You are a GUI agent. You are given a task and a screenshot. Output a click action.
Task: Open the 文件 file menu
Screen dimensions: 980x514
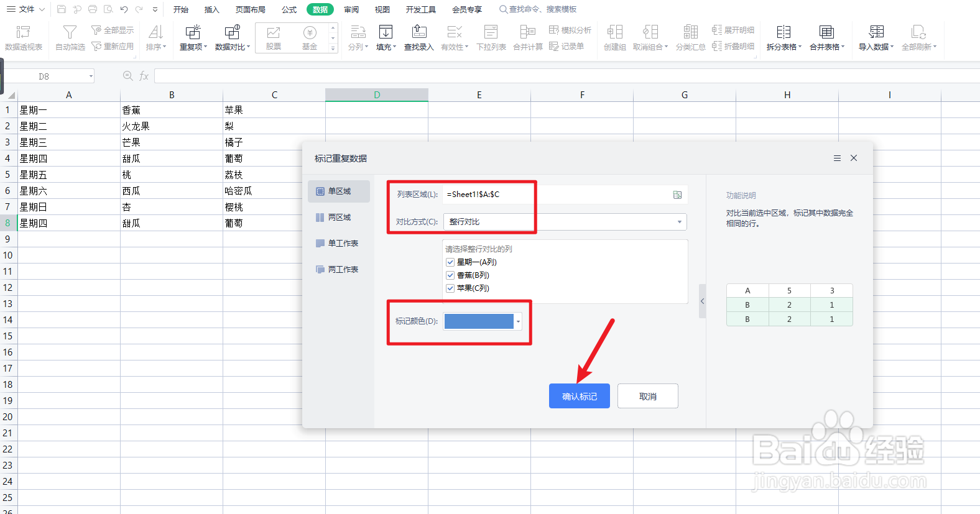pyautogui.click(x=25, y=9)
